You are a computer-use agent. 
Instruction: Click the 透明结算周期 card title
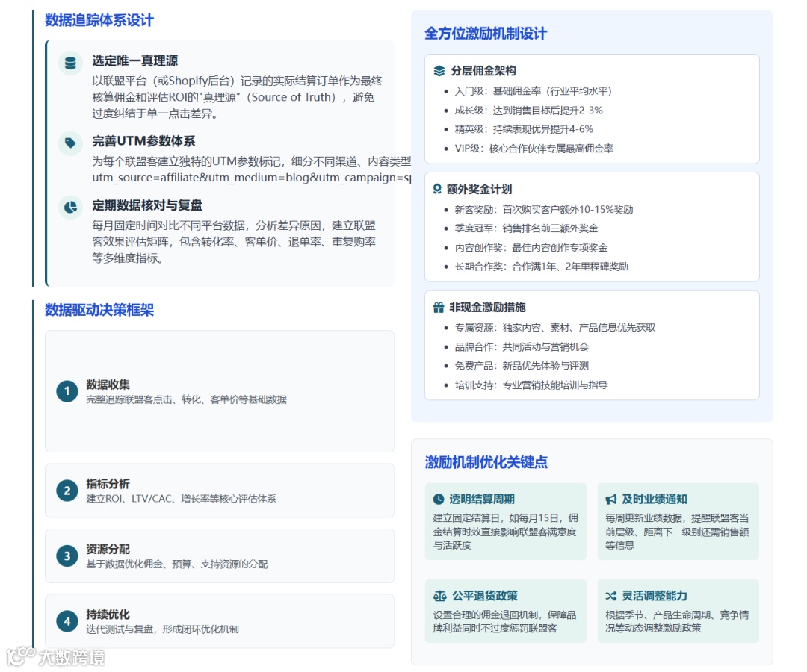(x=482, y=500)
